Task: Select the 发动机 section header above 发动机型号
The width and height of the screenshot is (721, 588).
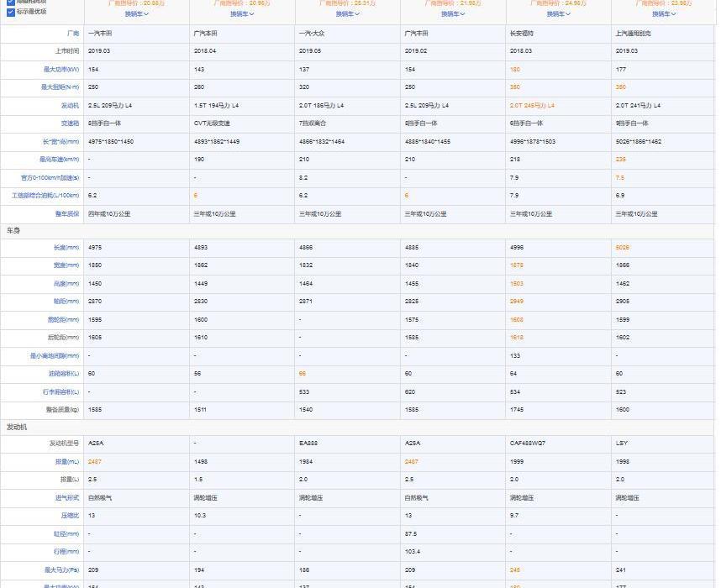Action: coord(17,427)
